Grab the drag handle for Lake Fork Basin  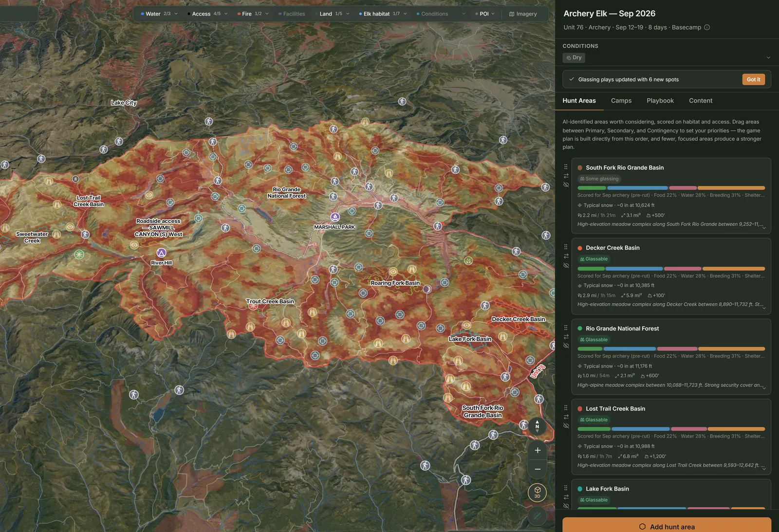point(566,488)
